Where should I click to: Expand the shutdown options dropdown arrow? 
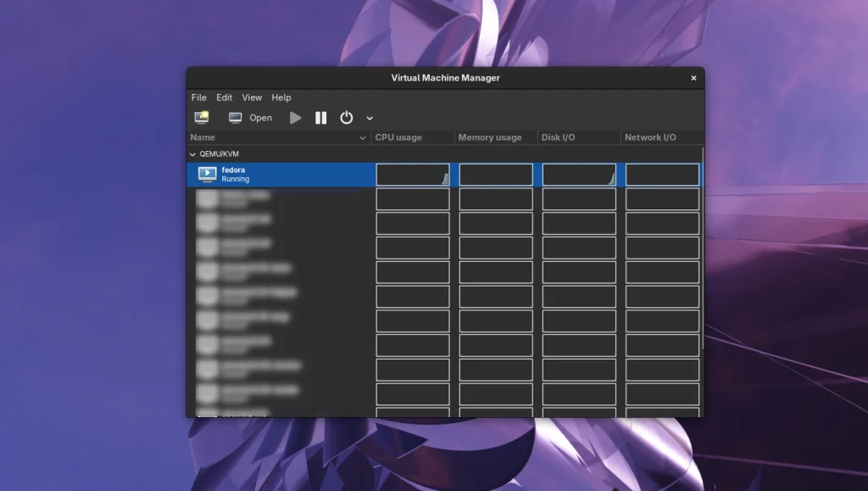point(370,119)
